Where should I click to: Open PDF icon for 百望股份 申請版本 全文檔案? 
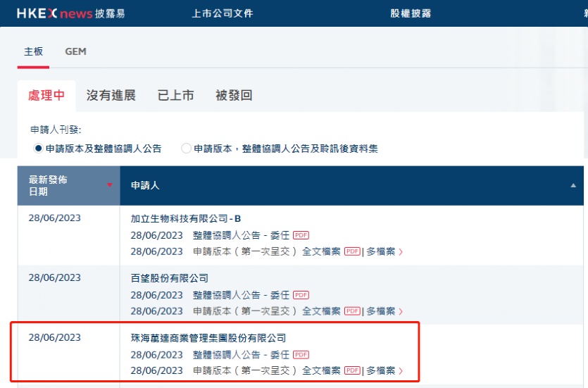352,311
